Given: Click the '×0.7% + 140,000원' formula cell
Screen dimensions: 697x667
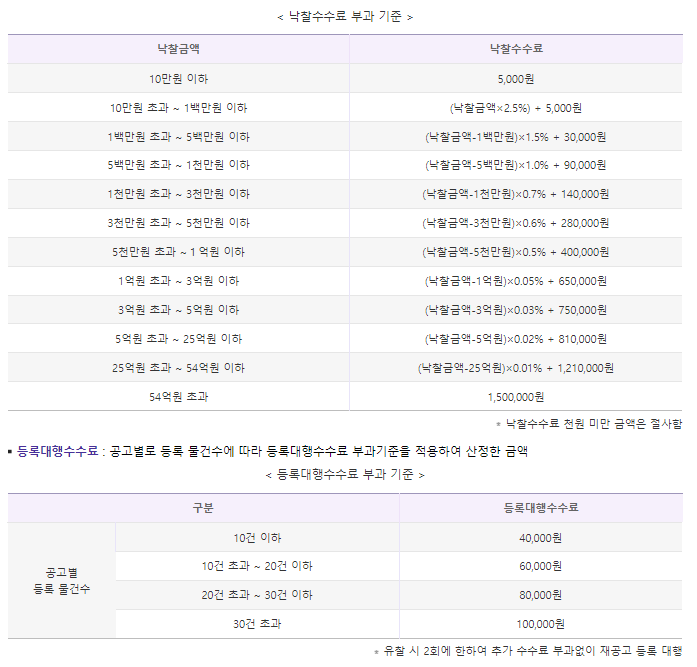Looking at the screenshot, I should tap(516, 194).
